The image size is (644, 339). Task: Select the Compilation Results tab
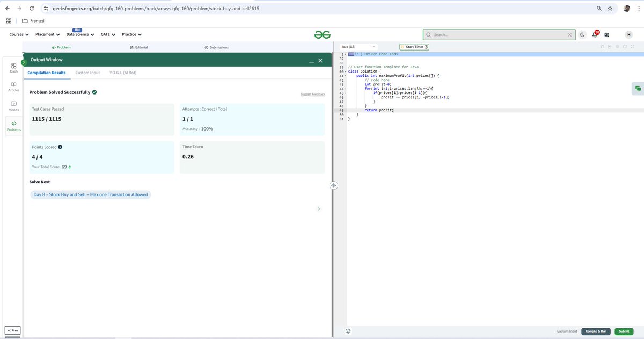[47, 73]
